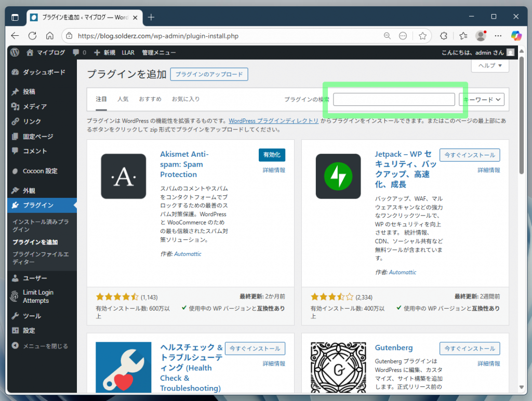Click the browser refresh icon
Screen dimensions: 532x401
[x=32, y=36]
